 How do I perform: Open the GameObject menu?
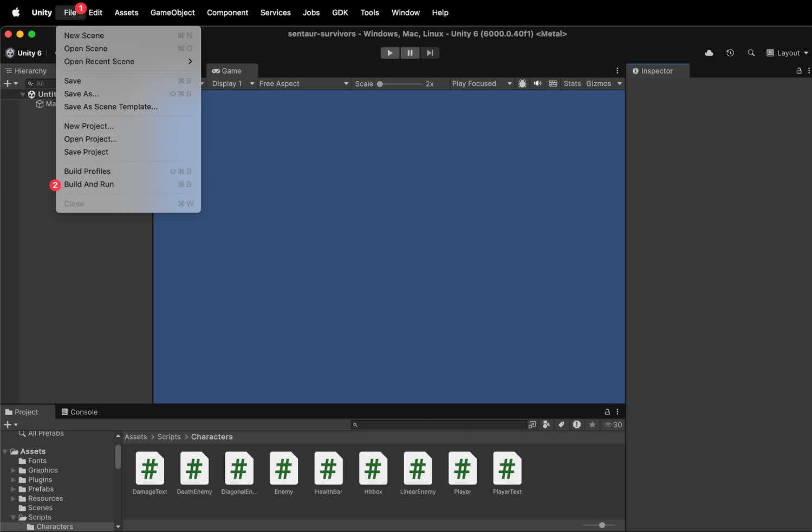click(172, 12)
